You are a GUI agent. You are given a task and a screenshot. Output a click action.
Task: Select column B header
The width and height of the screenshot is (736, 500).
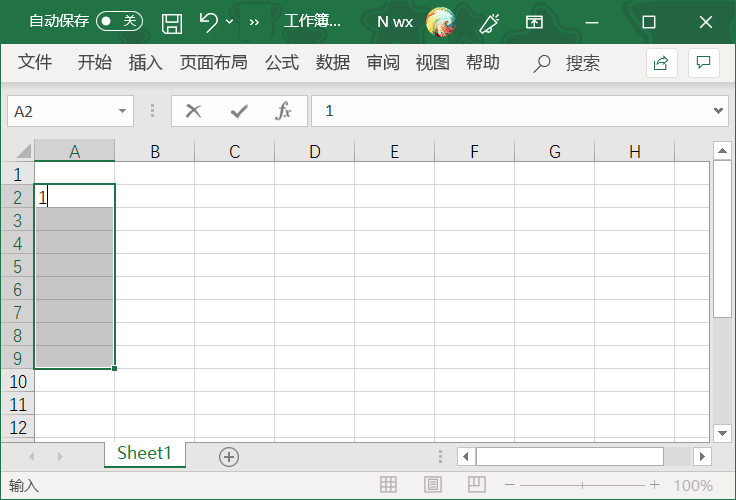click(155, 151)
